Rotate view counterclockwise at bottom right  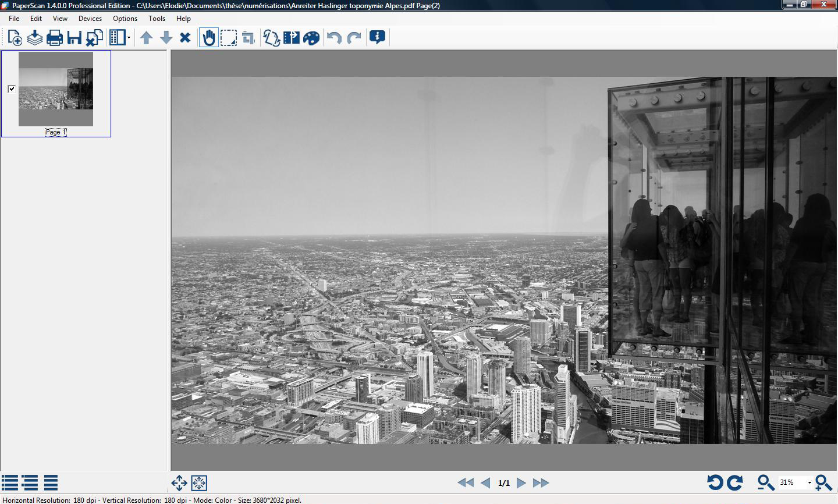(715, 482)
